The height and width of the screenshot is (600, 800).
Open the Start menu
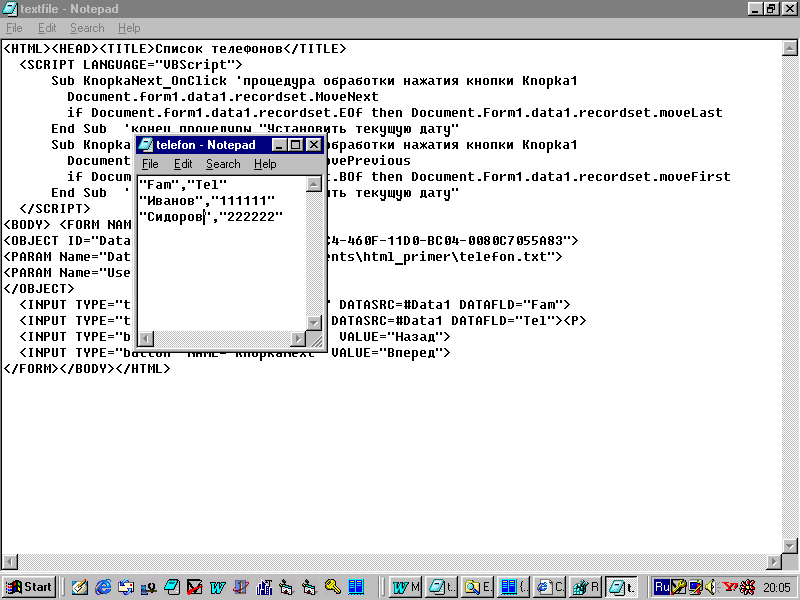coord(28,587)
